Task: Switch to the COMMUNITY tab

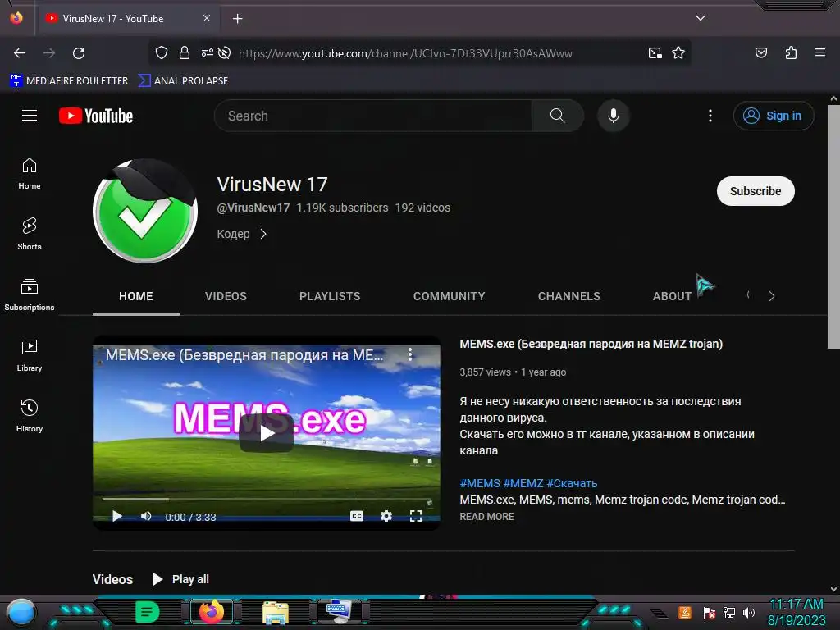Action: click(x=449, y=296)
